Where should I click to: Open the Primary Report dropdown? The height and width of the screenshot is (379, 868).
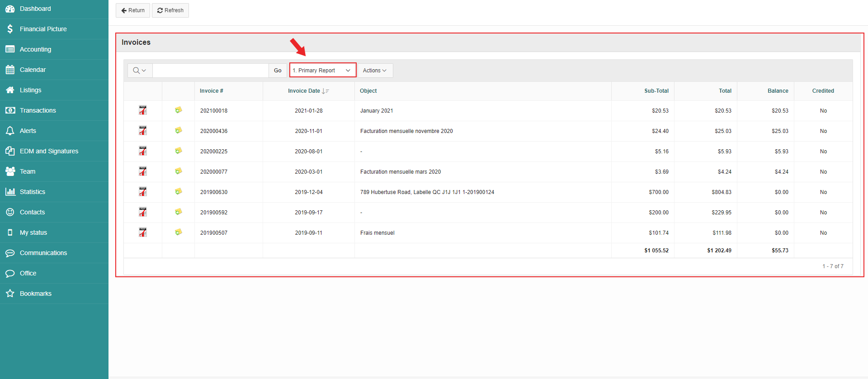coord(322,71)
